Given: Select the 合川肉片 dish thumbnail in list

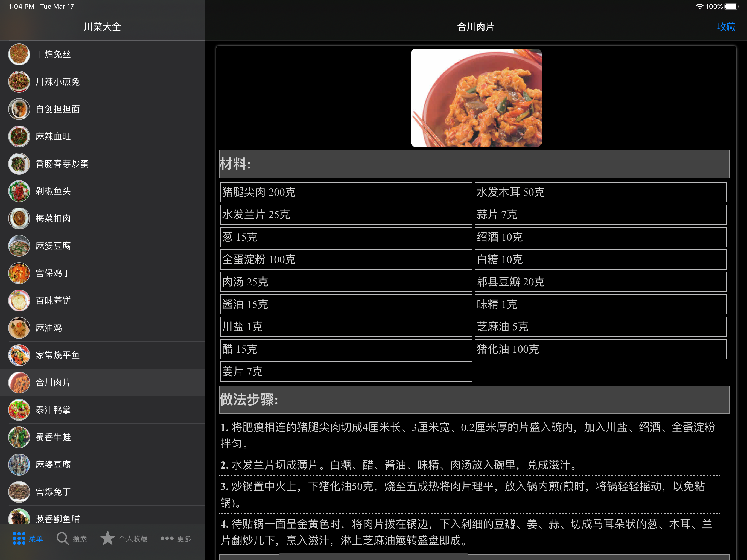Looking at the screenshot, I should pos(19,383).
